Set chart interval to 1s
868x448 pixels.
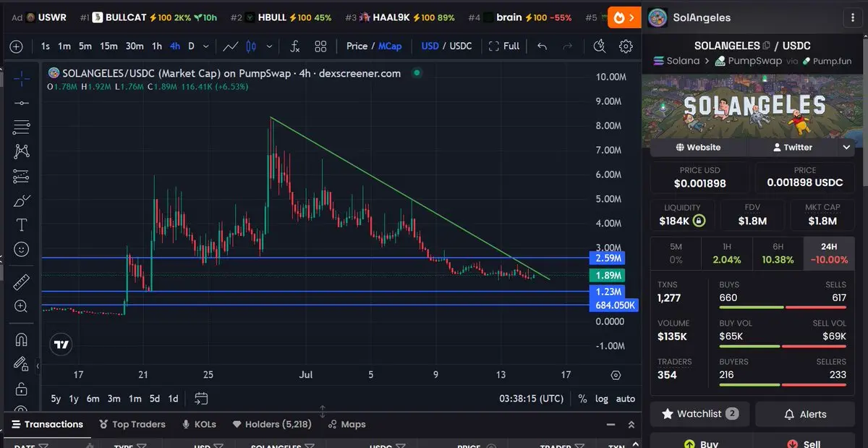pos(46,46)
